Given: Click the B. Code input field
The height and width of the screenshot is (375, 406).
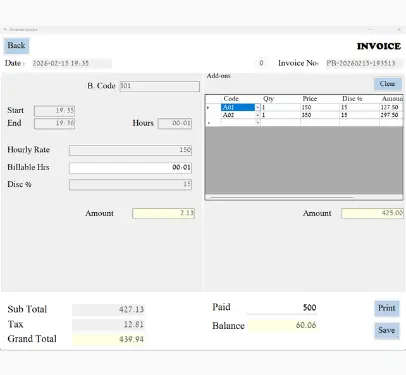Looking at the screenshot, I should click(160, 86).
